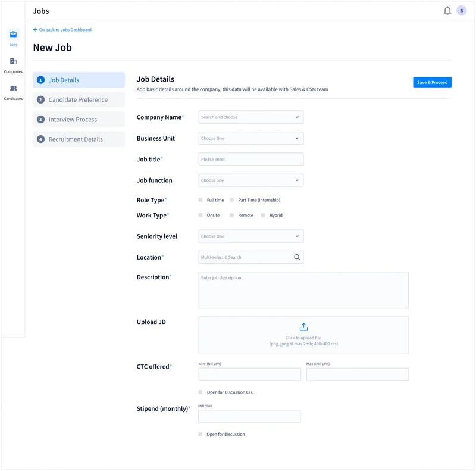
Task: Click the Job title input field
Action: click(x=251, y=159)
